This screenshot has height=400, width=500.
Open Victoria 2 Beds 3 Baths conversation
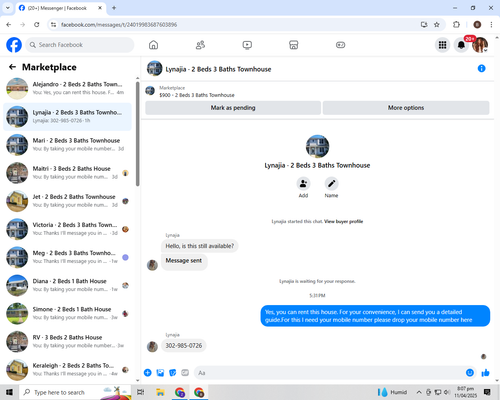(x=68, y=229)
